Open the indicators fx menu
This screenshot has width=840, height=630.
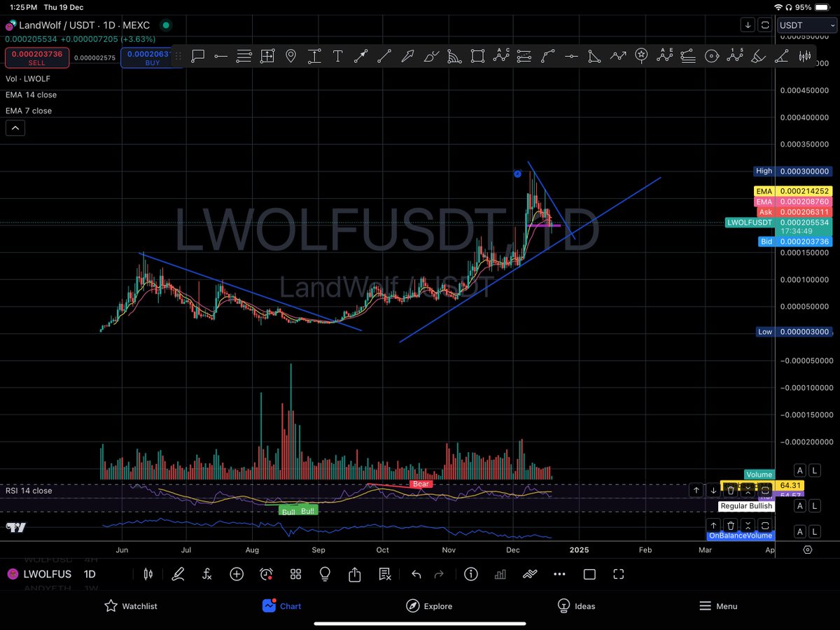207,574
